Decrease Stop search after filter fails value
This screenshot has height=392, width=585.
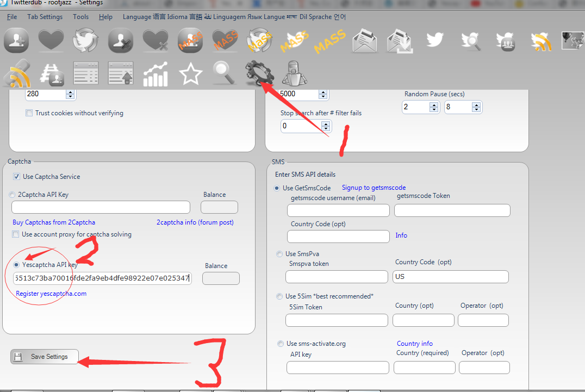coord(326,129)
